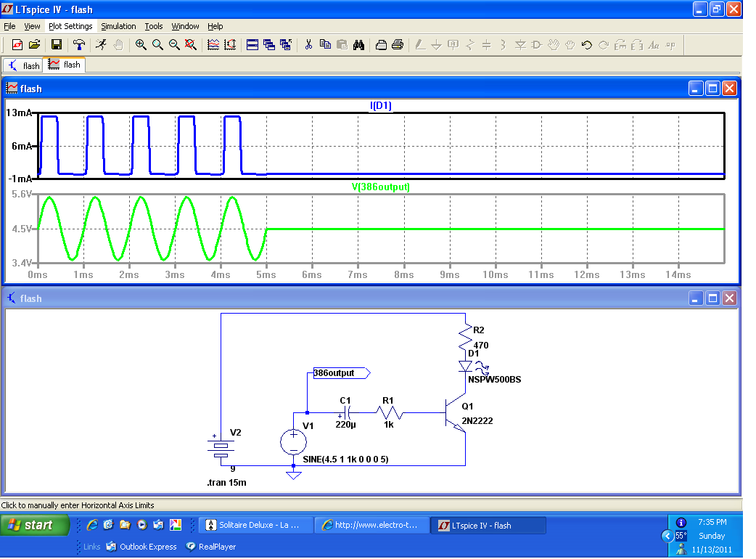Click the 2N2222 transistor label
756x559 pixels.
[x=477, y=420]
